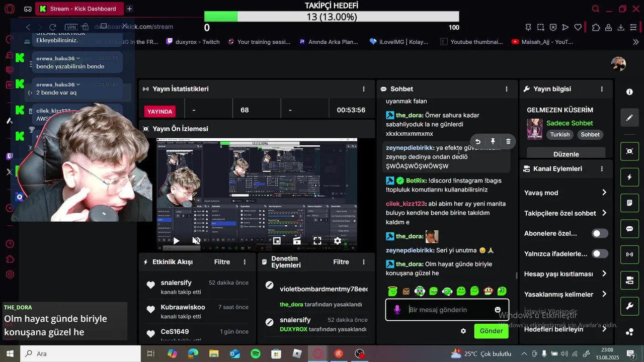
Task: Open Opera downloads icon in the toolbar
Action: (x=621, y=27)
